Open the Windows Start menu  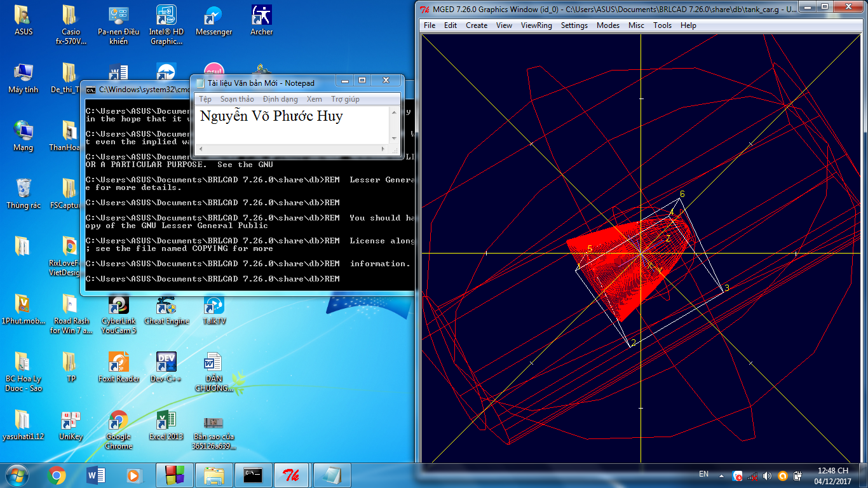pos(16,475)
